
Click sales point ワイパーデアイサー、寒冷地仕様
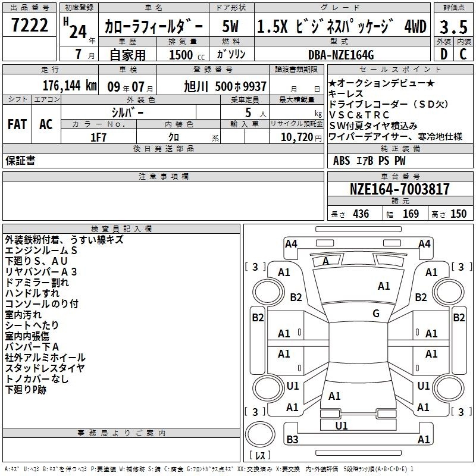coord(396,137)
